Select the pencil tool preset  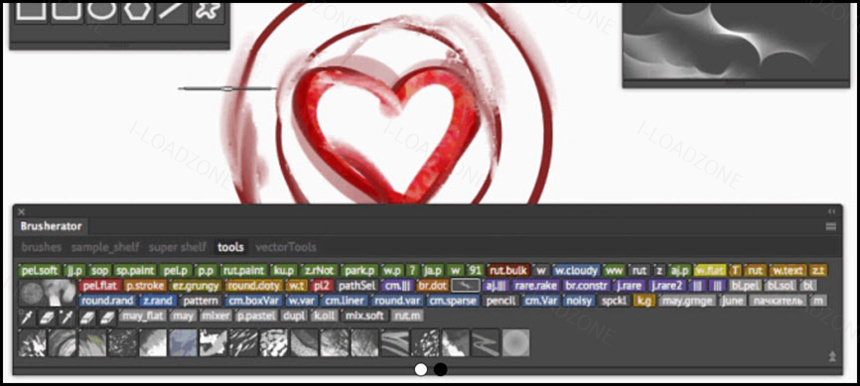[x=501, y=300]
